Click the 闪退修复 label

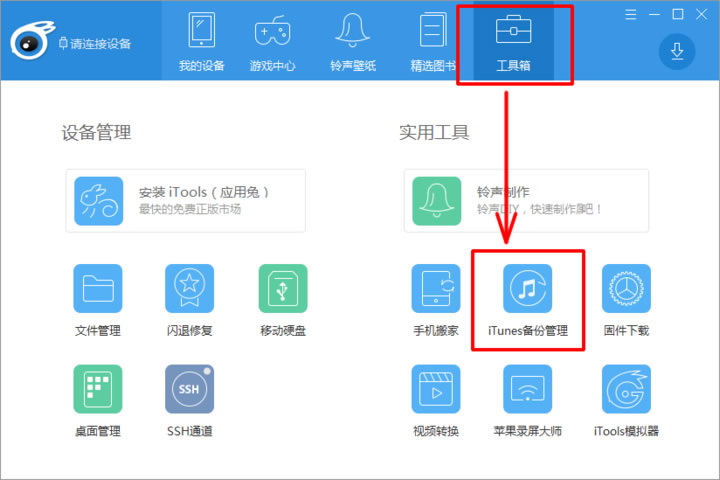tap(190, 331)
